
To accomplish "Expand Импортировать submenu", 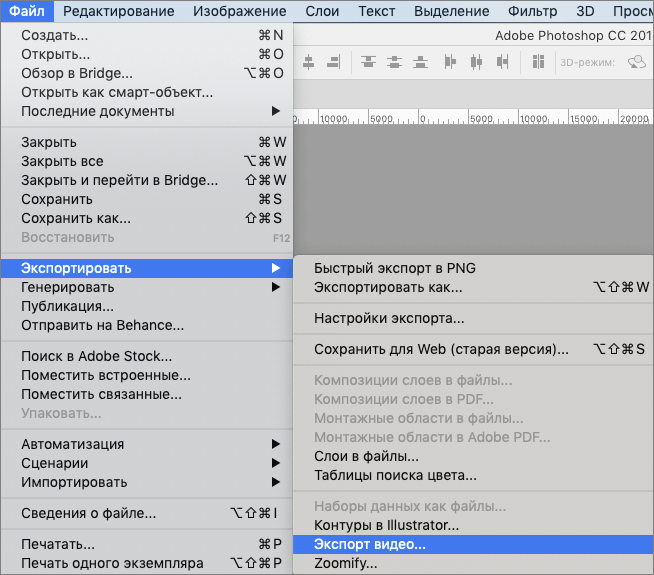I will [x=146, y=482].
